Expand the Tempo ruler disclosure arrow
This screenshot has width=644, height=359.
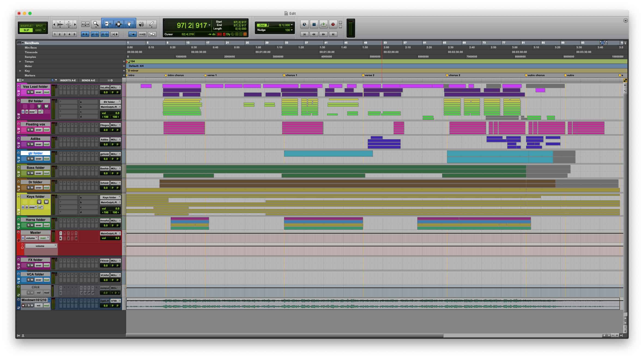click(x=20, y=61)
